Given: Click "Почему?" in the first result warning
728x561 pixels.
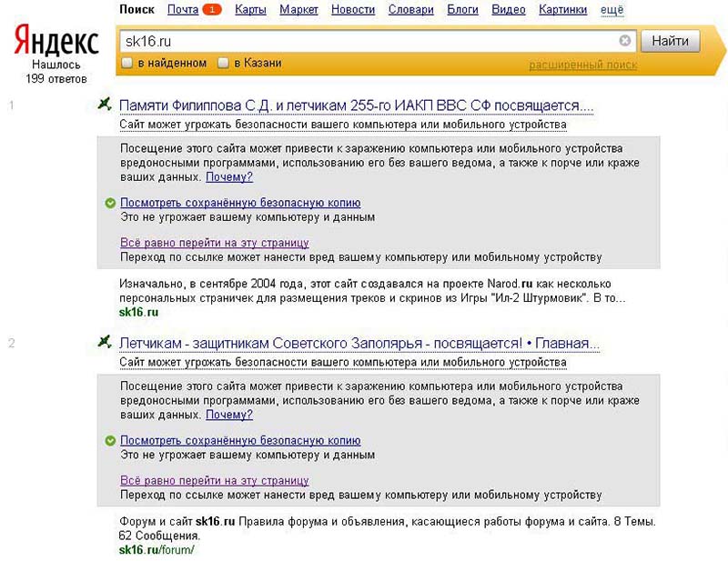Looking at the screenshot, I should click(x=229, y=177).
